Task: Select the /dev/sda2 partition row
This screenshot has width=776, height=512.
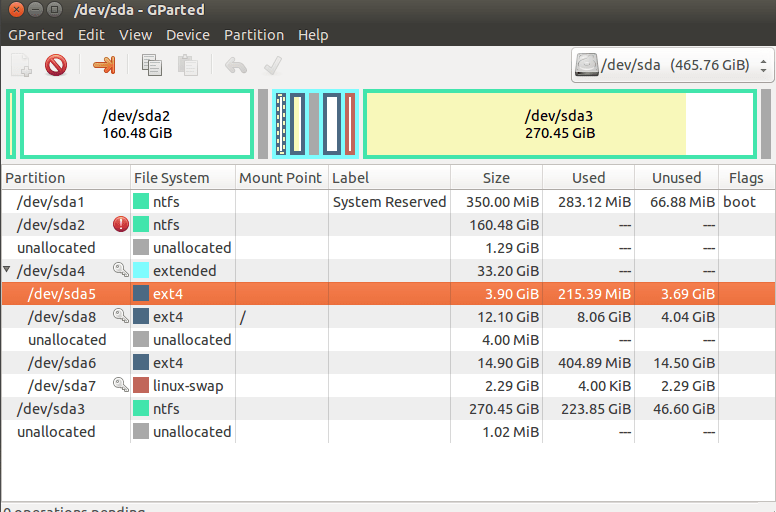Action: [388, 225]
